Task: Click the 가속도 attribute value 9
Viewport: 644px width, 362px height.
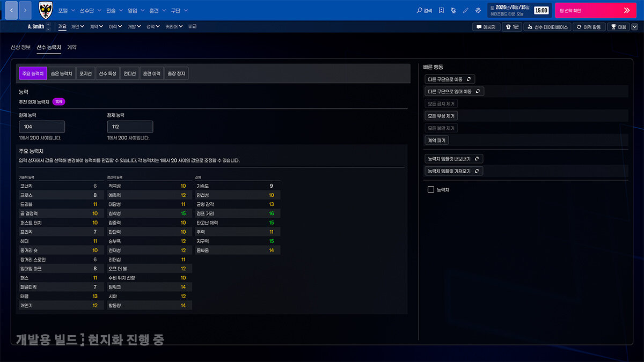Action: pos(271,186)
